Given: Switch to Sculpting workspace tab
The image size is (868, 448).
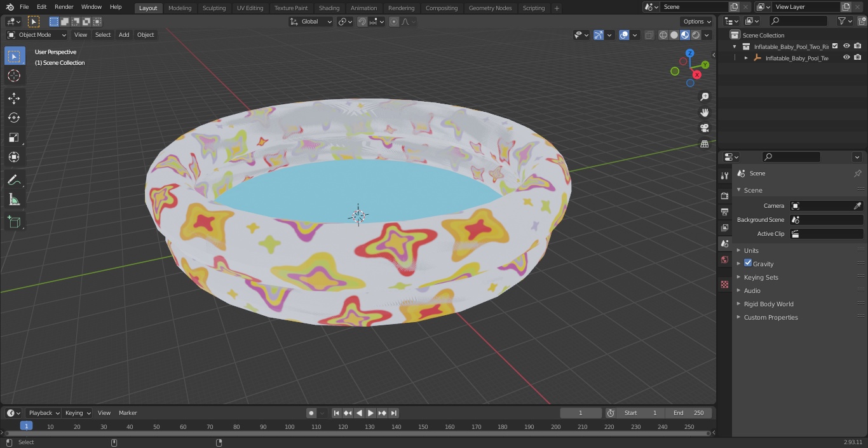Looking at the screenshot, I should [x=214, y=8].
